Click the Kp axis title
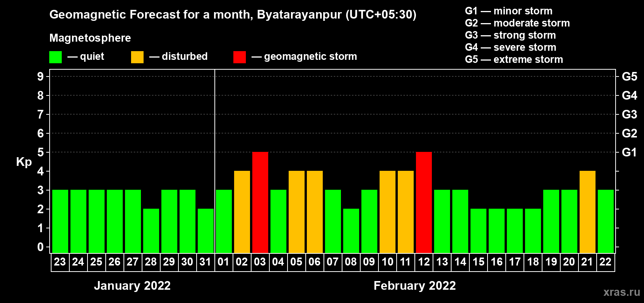 tap(24, 162)
